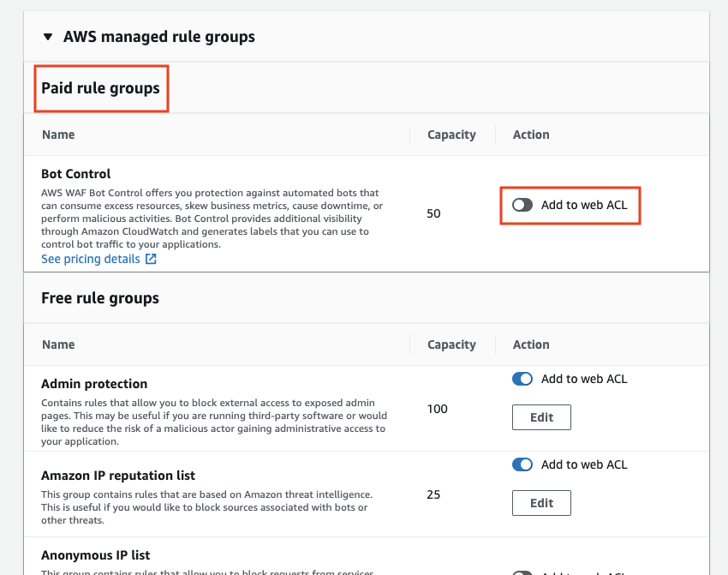The height and width of the screenshot is (575, 728).
Task: Click Bot Control's capacity value 50
Action: tap(433, 213)
